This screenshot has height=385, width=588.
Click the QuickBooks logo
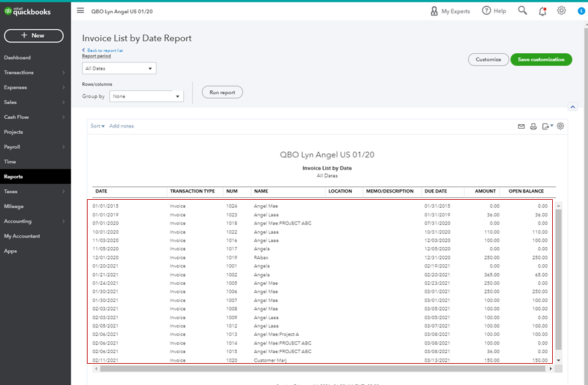pos(27,12)
